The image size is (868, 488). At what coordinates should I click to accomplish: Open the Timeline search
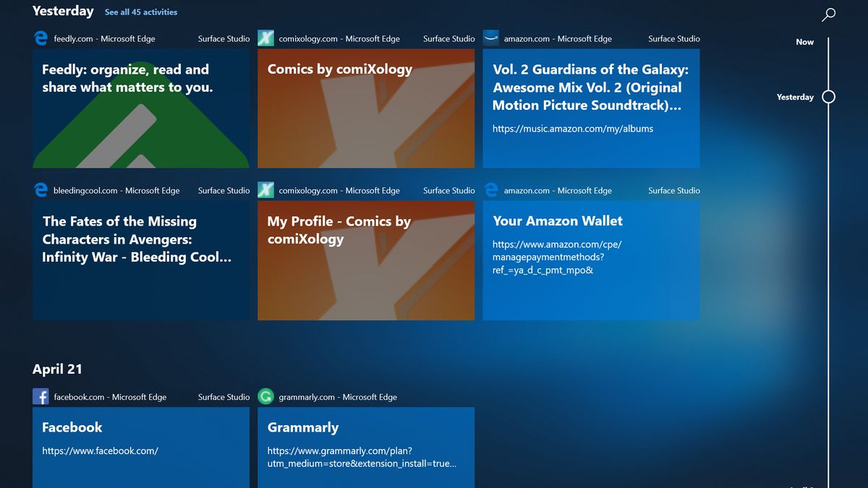coord(828,14)
